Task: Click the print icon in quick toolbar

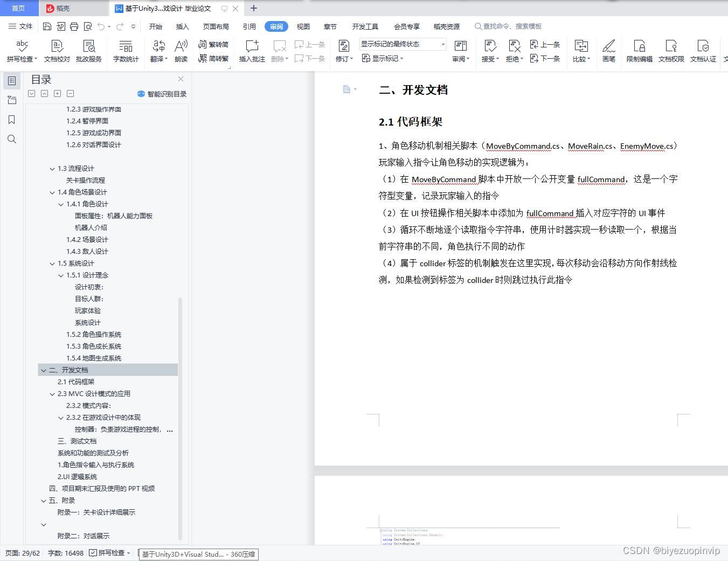Action: (x=74, y=26)
